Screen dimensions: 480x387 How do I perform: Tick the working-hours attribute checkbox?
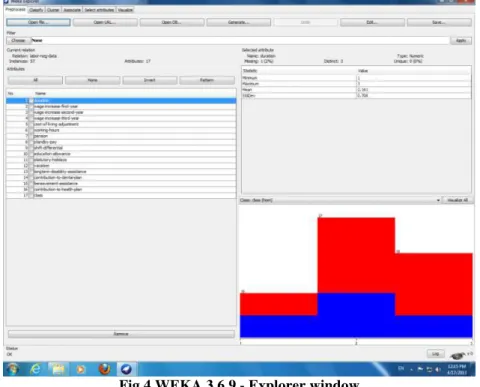tap(31, 130)
